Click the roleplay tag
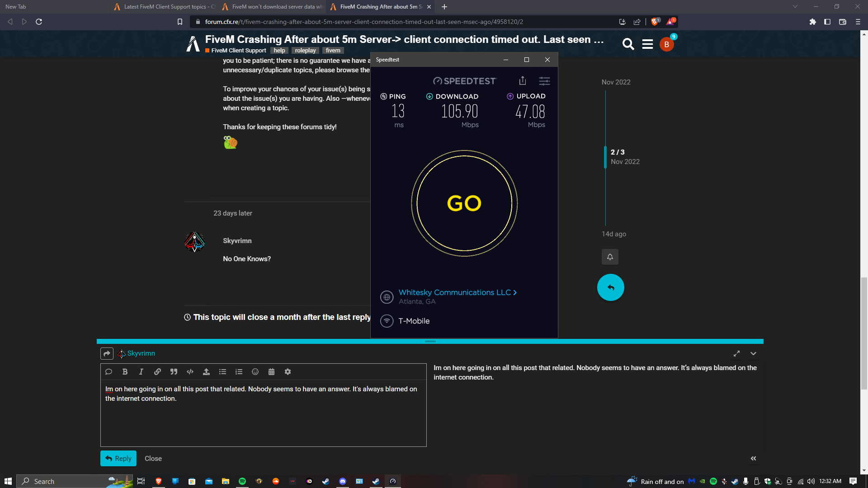 (x=305, y=51)
